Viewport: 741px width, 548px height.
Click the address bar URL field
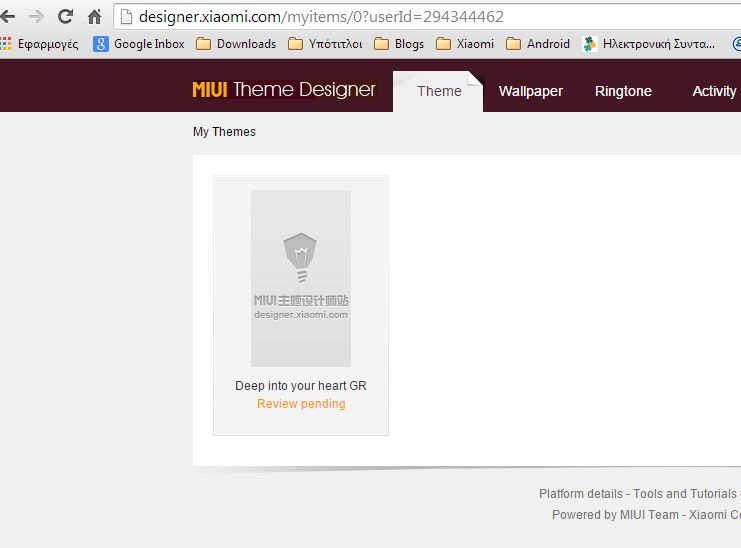(x=400, y=17)
